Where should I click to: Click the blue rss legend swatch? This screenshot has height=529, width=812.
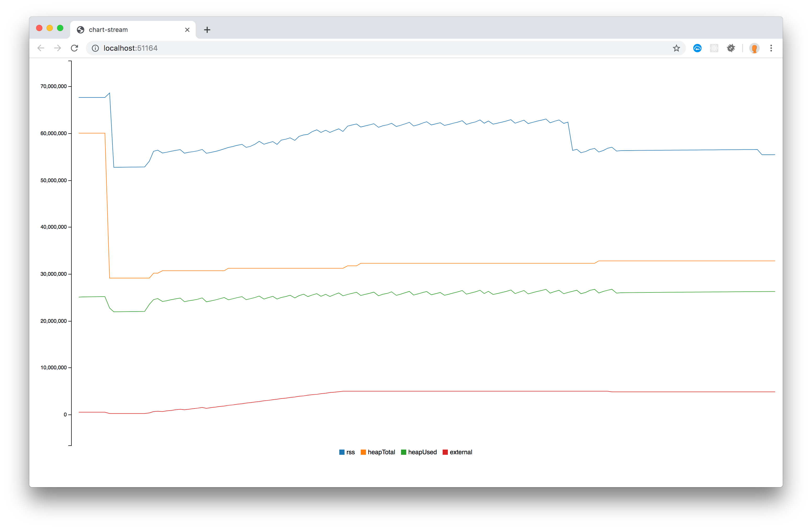point(342,452)
